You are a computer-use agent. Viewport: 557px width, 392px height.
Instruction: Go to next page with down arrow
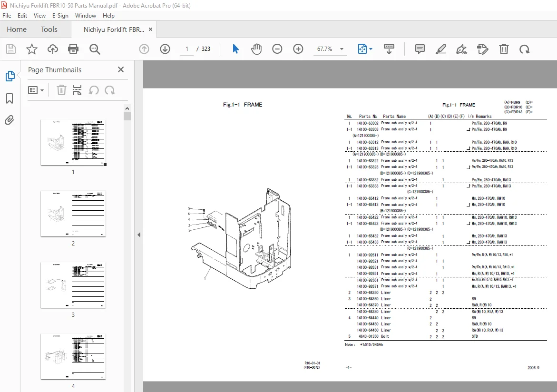coord(165,49)
